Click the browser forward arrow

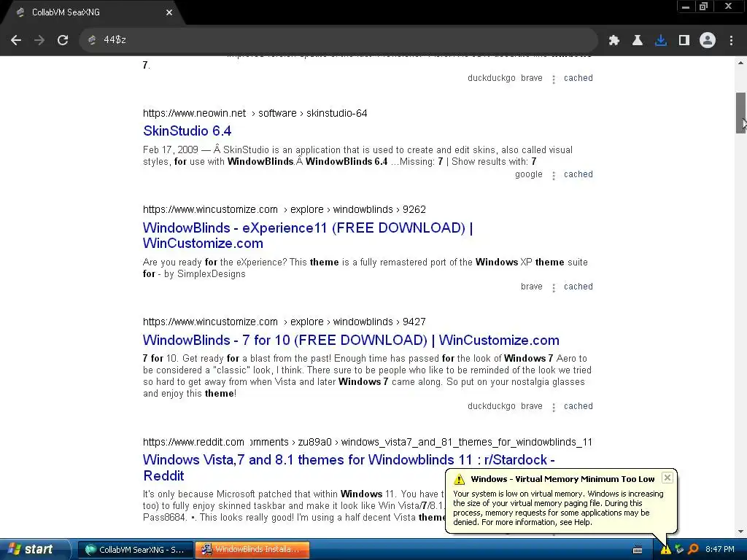point(39,40)
